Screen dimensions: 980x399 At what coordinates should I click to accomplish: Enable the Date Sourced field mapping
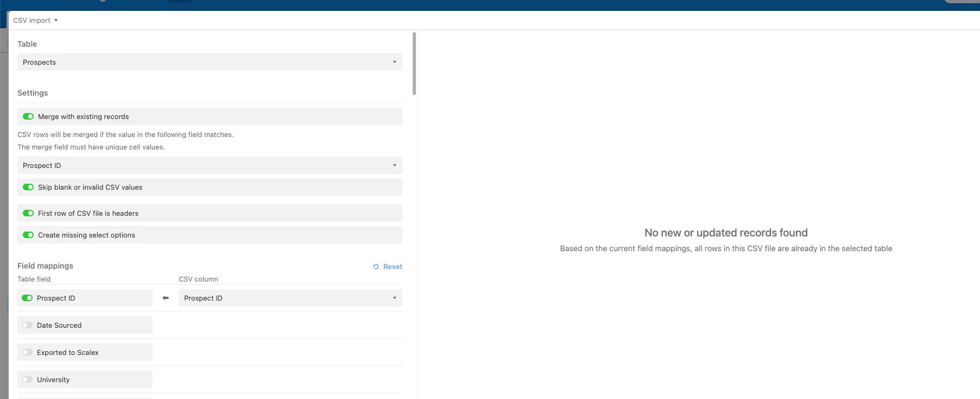(x=27, y=325)
